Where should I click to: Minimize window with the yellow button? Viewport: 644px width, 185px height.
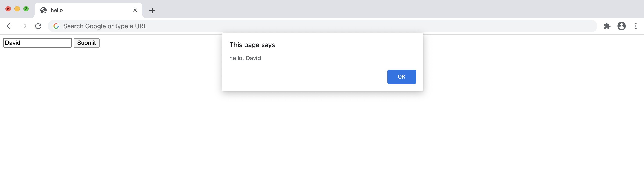17,9
